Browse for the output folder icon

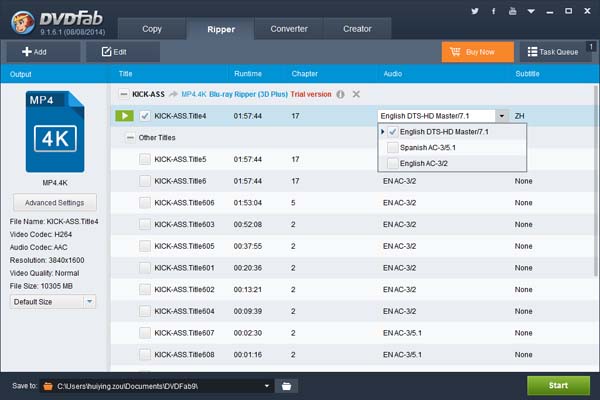click(286, 386)
